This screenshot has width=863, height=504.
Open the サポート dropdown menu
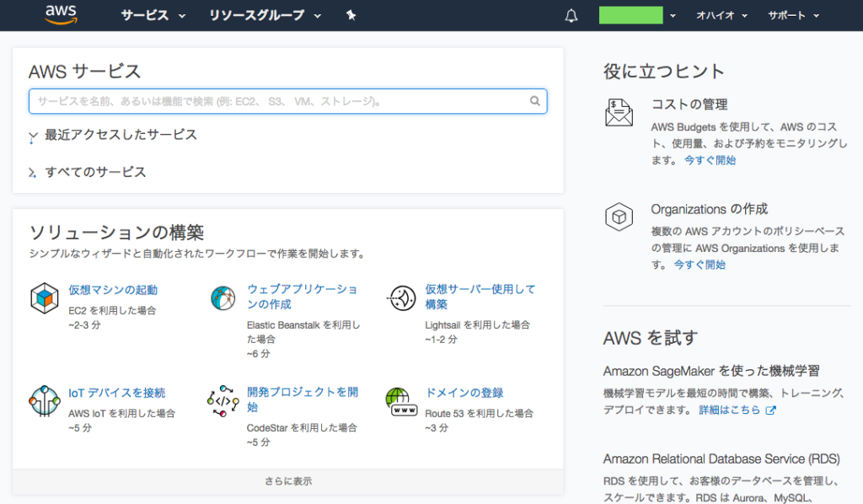794,15
